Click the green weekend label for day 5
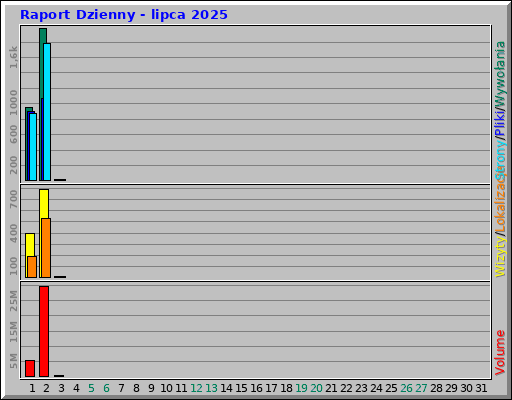 91,388
